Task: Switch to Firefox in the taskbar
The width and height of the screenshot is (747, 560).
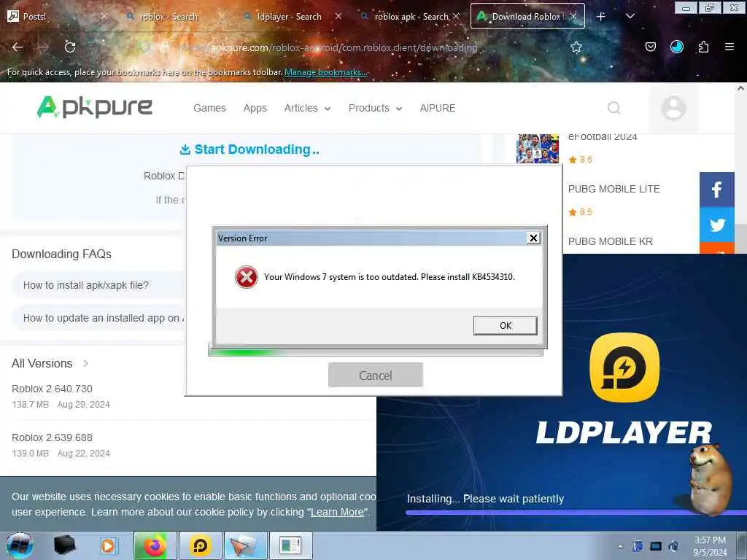Action: 155,545
